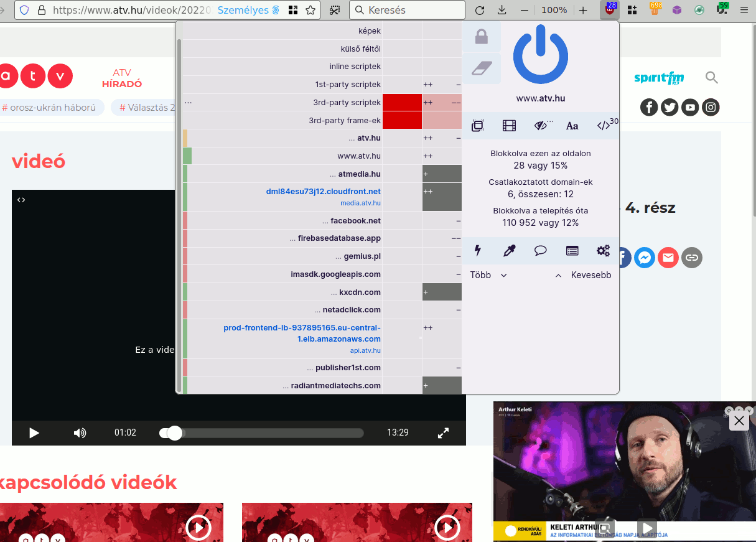Click the orange 698 badge extension icon
The width and height of the screenshot is (756, 542).
[655, 9]
